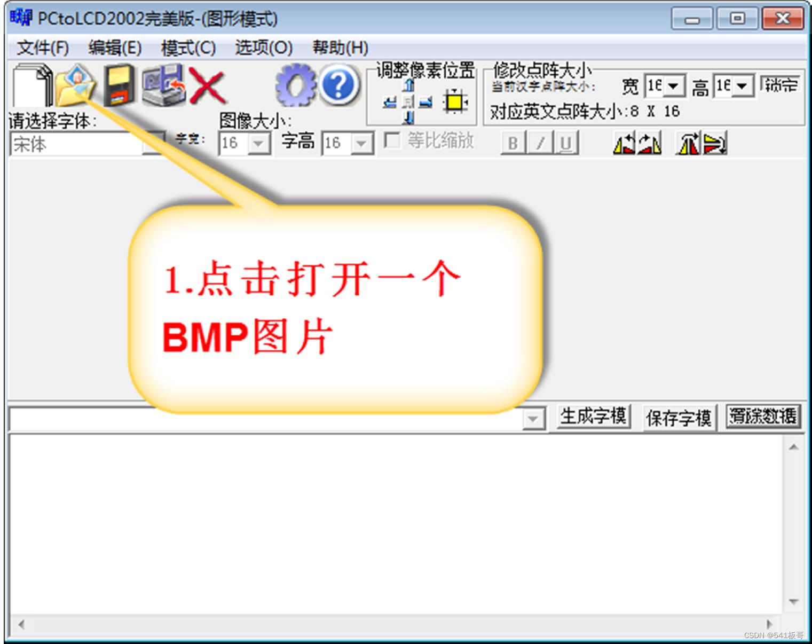Click the vertical scrollbar down arrow
Screen dimensions: 812x644
(x=794, y=602)
